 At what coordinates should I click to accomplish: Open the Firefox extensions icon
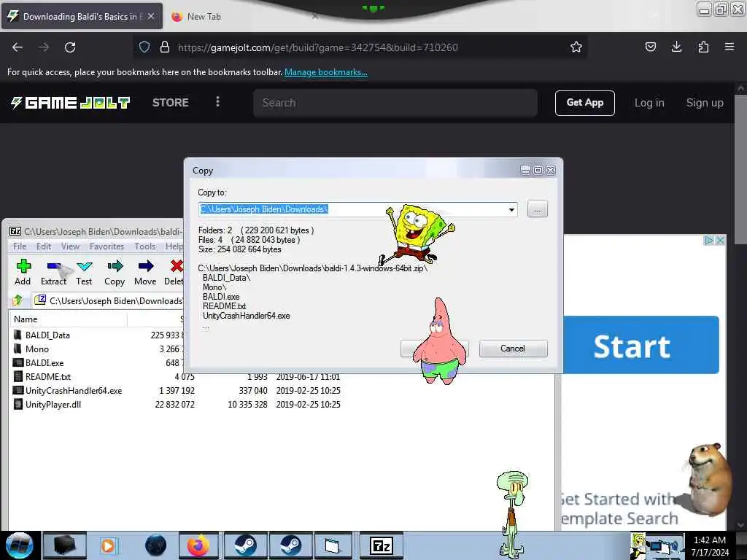pyautogui.click(x=703, y=47)
